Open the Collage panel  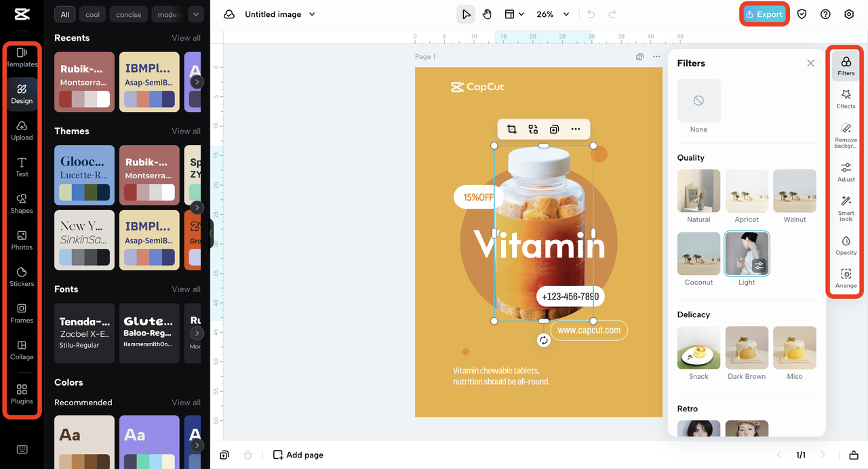click(22, 350)
